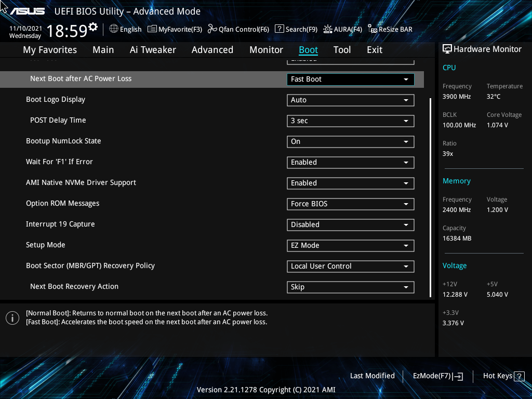Click Search(F9) label
Screen dimensions: 532x399
[301, 30]
